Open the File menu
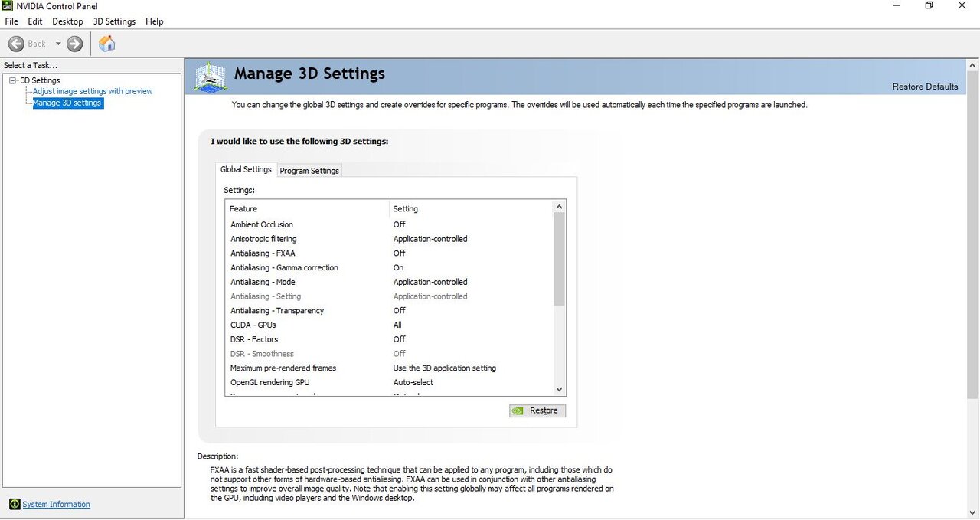The height and width of the screenshot is (520, 980). click(x=11, y=21)
